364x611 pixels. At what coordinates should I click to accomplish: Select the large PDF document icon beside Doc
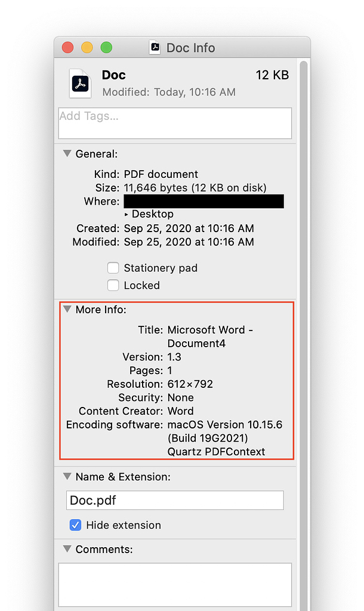point(81,84)
